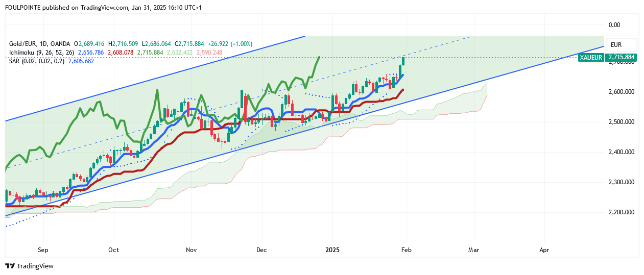
Task: Click the 2,500.000 price axis label
Action: [x=621, y=122]
